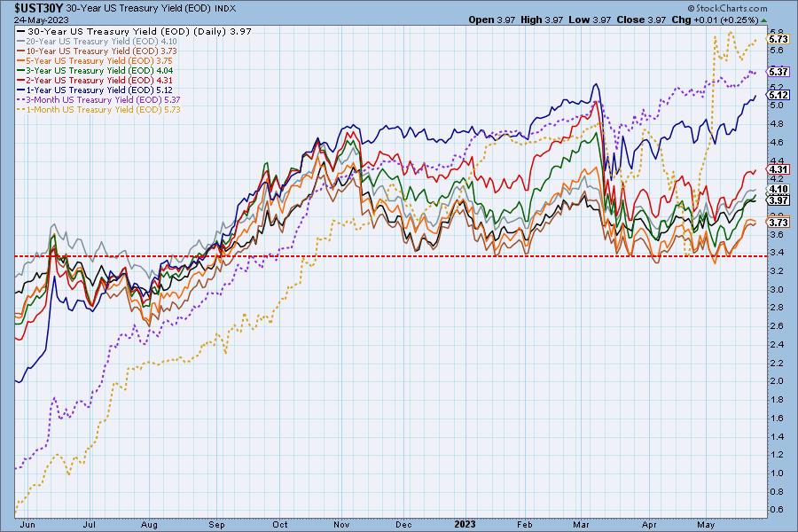Click the Mar label on the time axis

[581, 524]
